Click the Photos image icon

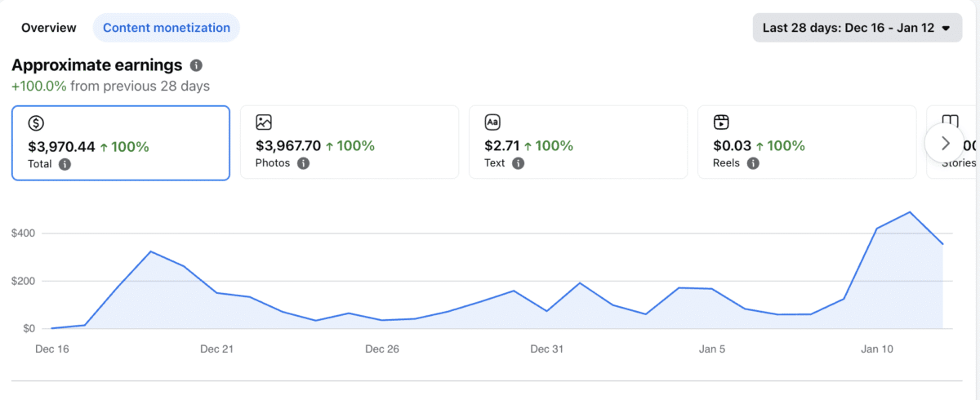[264, 123]
